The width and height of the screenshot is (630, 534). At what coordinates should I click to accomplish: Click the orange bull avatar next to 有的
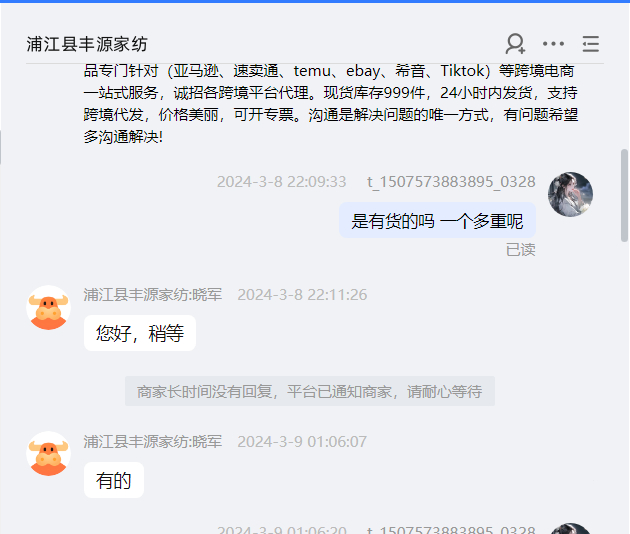click(49, 454)
